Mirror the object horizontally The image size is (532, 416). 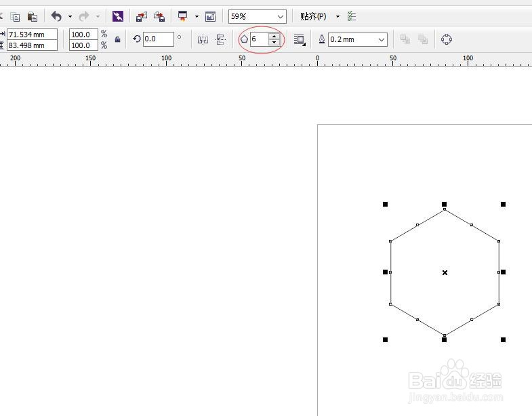pyautogui.click(x=203, y=40)
